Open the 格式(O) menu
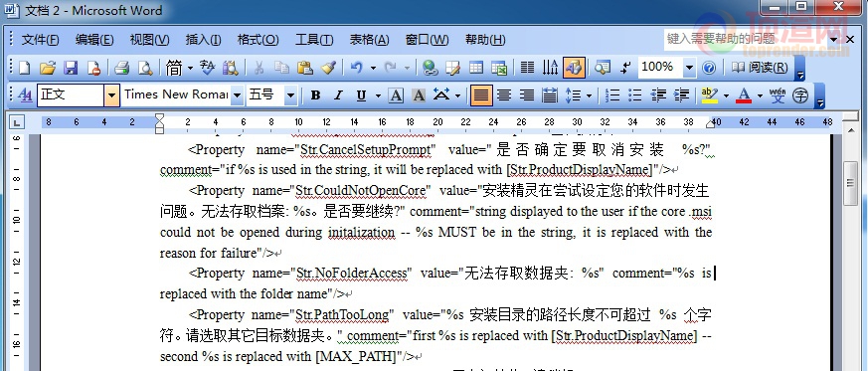This screenshot has height=371, width=868. point(258,40)
